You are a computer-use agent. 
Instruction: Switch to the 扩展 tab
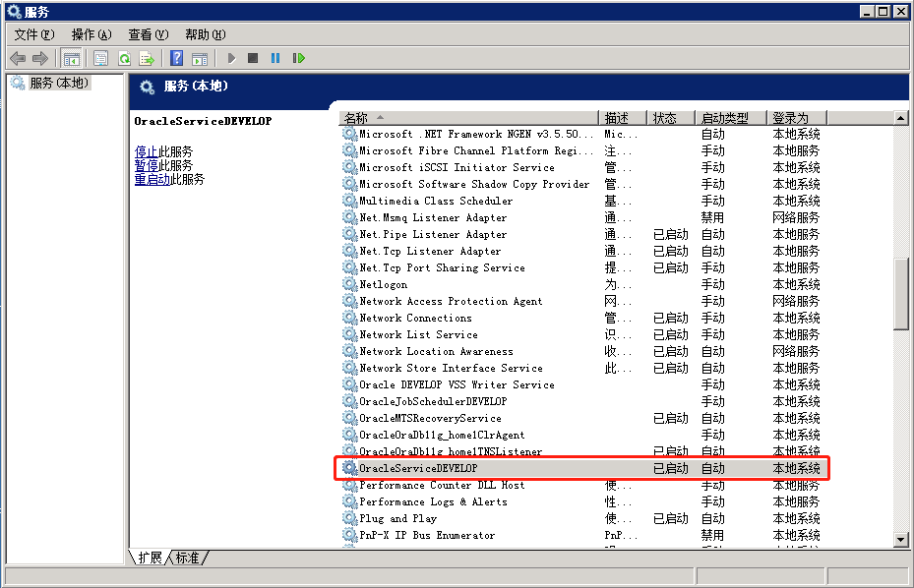pos(150,558)
